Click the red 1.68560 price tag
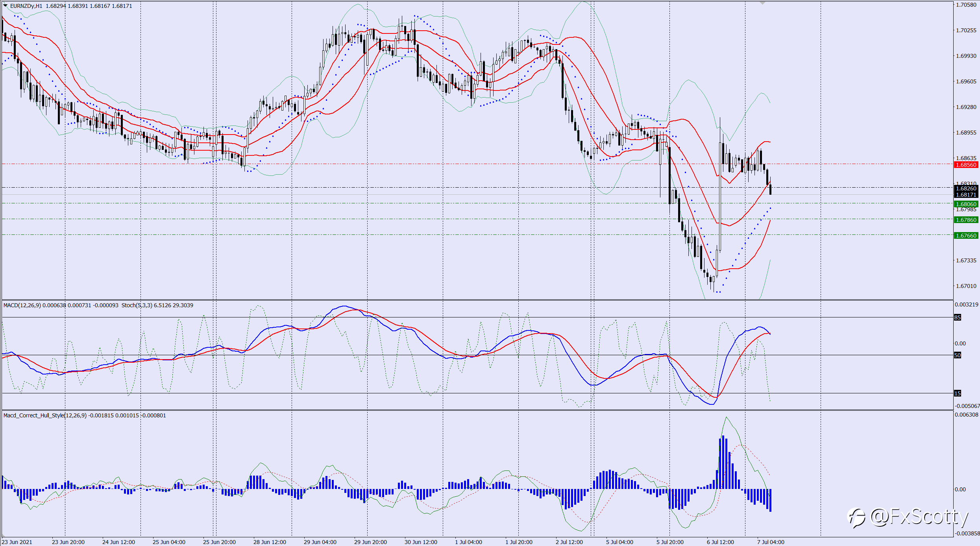Image resolution: width=980 pixels, height=546 pixels. [966, 165]
